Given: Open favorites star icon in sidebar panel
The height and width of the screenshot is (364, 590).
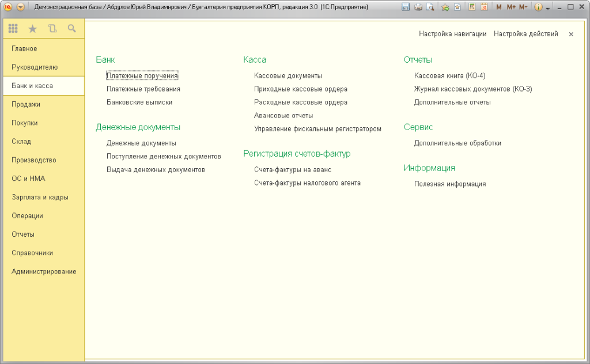Looking at the screenshot, I should pyautogui.click(x=33, y=29).
